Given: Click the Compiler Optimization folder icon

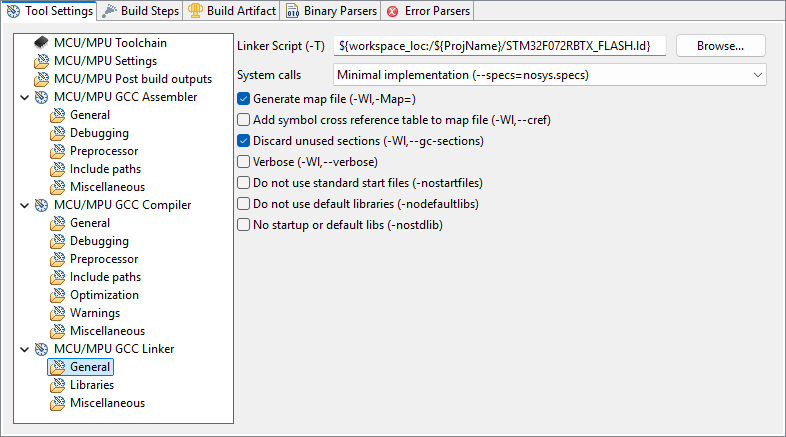Looking at the screenshot, I should pos(57,295).
